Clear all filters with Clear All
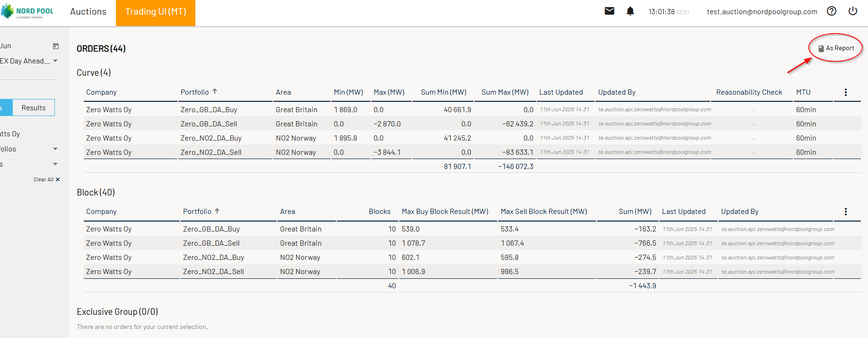The image size is (868, 338). (46, 179)
